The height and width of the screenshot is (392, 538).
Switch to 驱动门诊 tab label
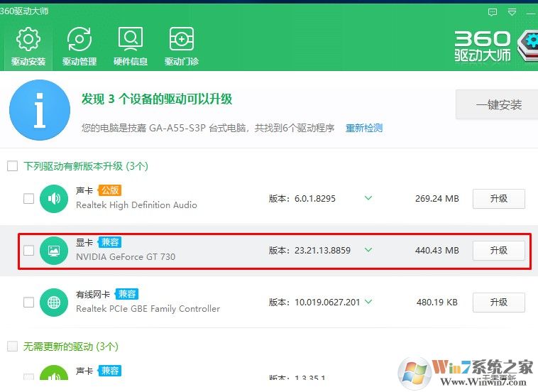182,62
